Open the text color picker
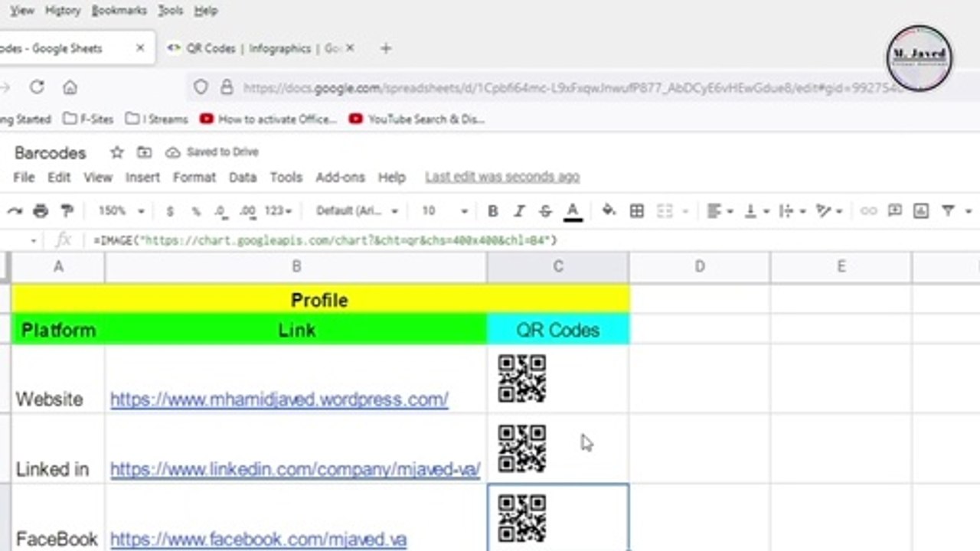Viewport: 980px width, 551px height. pos(573,211)
